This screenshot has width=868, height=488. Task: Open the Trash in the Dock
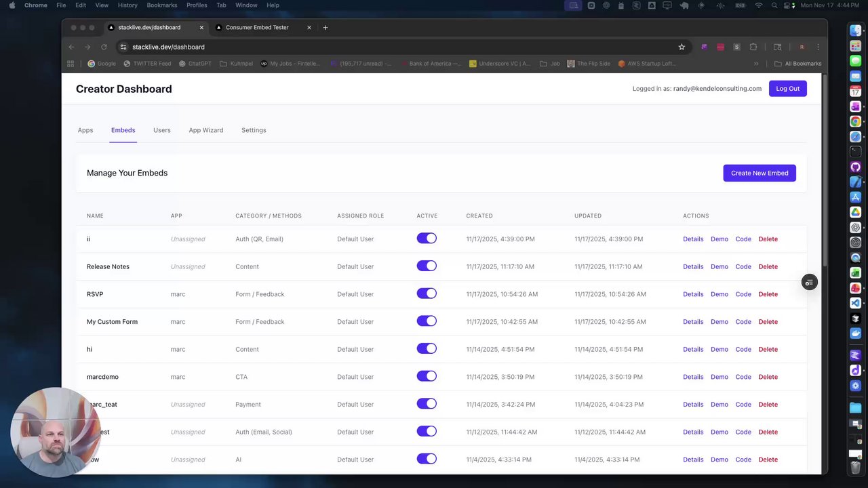point(856,467)
